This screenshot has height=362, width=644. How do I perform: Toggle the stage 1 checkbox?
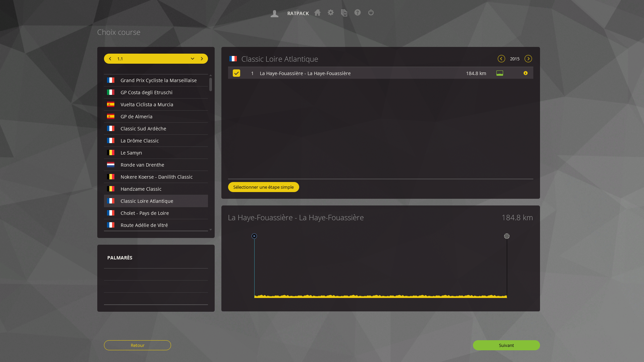pyautogui.click(x=236, y=73)
